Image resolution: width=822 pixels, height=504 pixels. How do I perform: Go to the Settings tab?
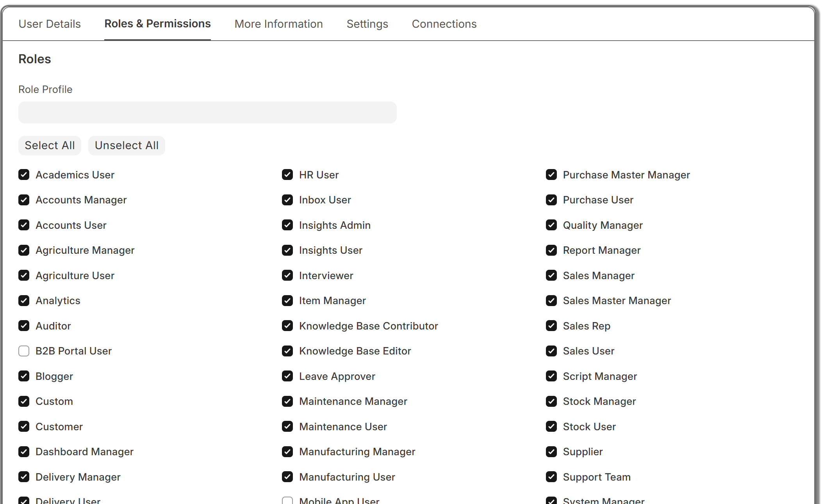pos(367,24)
